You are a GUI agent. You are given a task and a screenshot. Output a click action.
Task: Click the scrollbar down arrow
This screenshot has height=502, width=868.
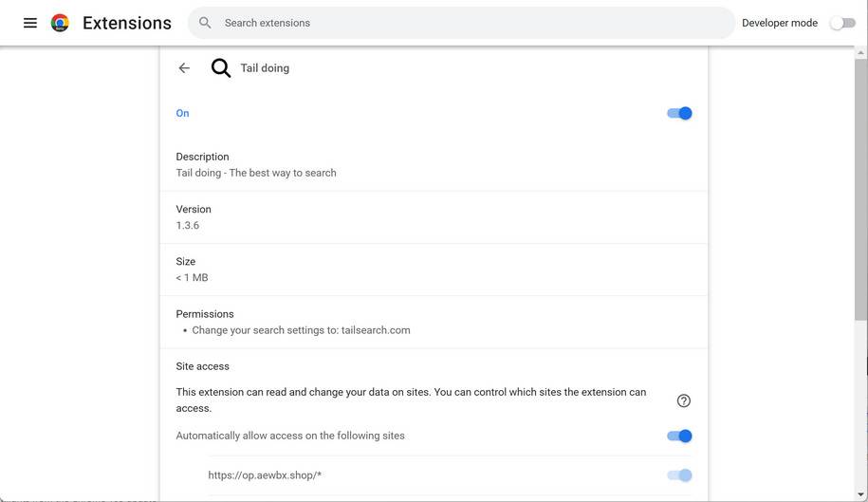pyautogui.click(x=861, y=494)
